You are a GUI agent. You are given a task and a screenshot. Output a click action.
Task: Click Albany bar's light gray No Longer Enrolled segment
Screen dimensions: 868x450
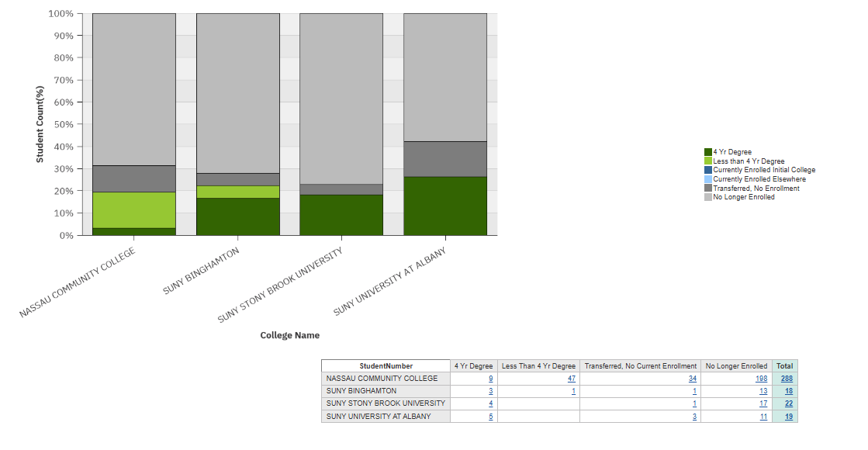pyautogui.click(x=445, y=78)
